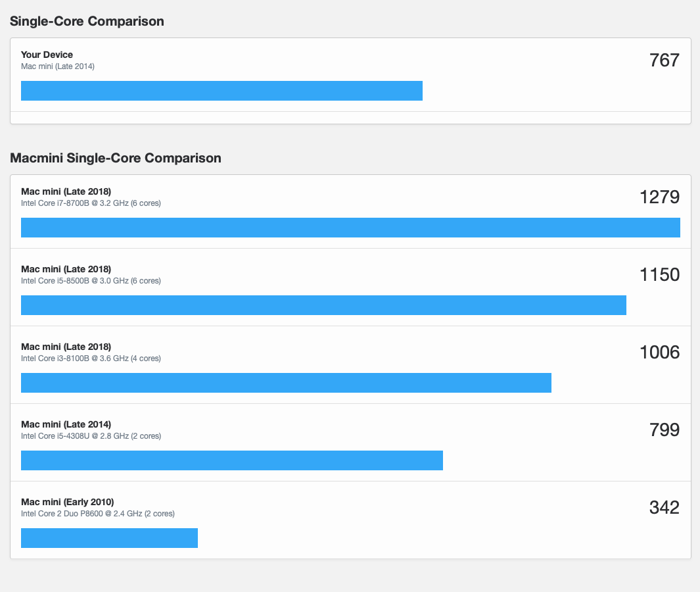The width and height of the screenshot is (700, 592).
Task: Click the blue bar for the 1006 score
Action: 286,383
